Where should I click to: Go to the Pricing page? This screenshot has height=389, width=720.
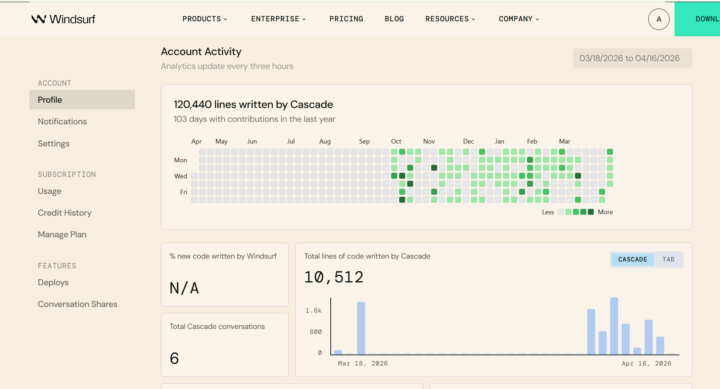pyautogui.click(x=346, y=19)
